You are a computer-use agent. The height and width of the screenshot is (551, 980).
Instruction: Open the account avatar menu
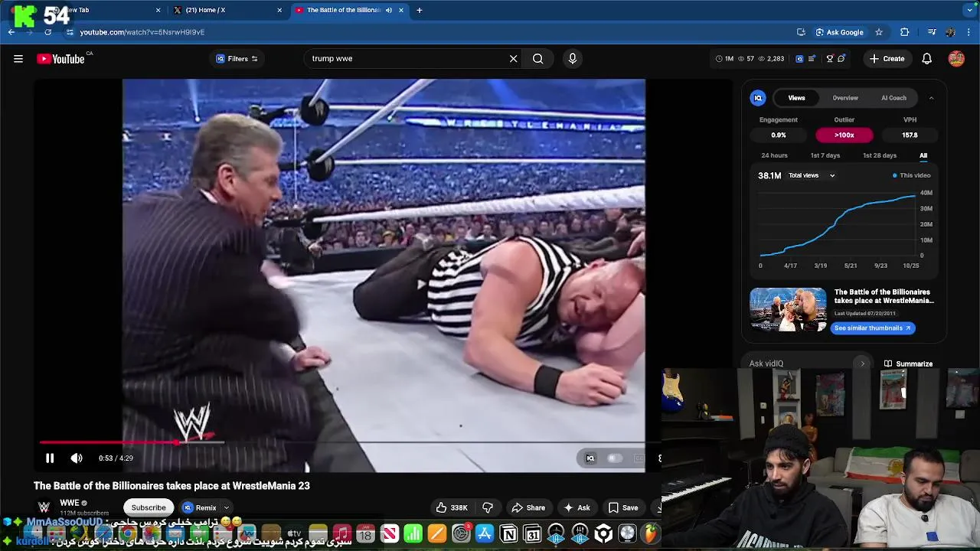click(x=956, y=59)
